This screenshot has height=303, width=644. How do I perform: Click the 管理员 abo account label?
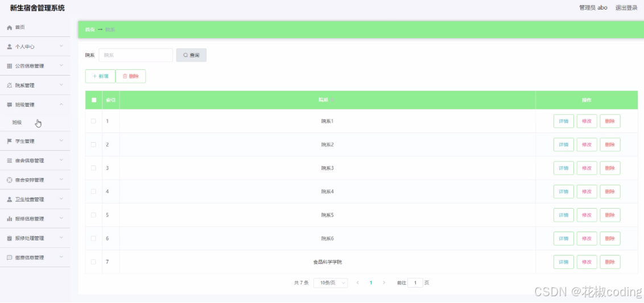pyautogui.click(x=593, y=8)
